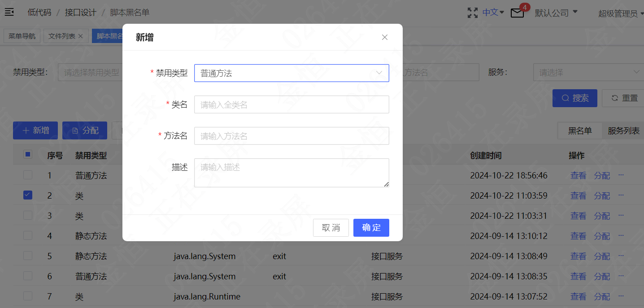Check the row 3 checkbox

point(28,215)
